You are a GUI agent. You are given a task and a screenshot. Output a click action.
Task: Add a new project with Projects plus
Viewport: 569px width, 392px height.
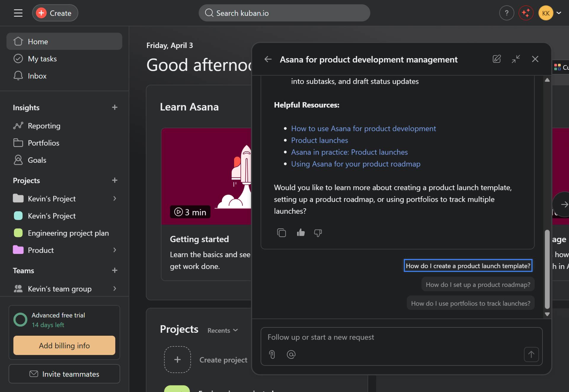tap(115, 180)
